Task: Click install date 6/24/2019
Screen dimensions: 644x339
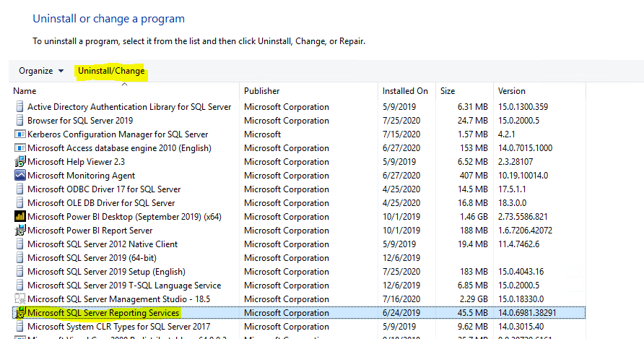Action: click(x=401, y=313)
